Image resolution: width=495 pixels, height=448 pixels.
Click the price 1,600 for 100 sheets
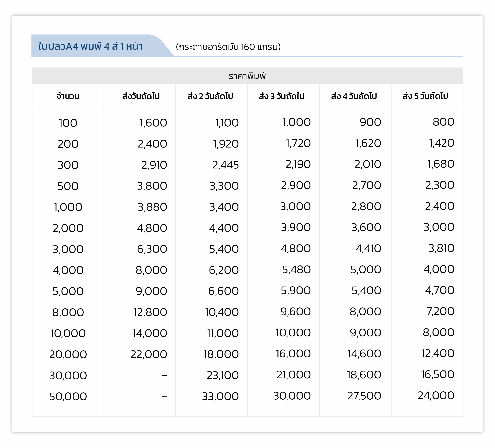[x=154, y=123]
